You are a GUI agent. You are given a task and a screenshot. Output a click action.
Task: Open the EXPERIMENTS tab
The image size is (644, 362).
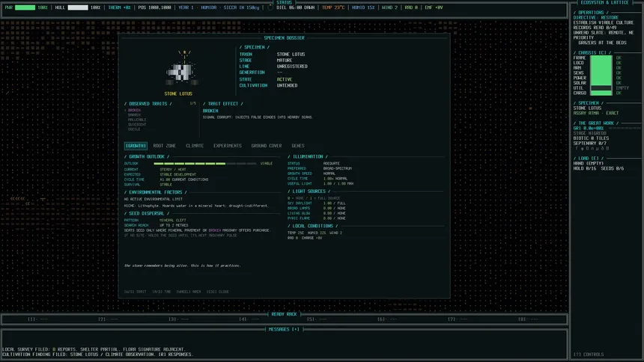[x=228, y=146]
